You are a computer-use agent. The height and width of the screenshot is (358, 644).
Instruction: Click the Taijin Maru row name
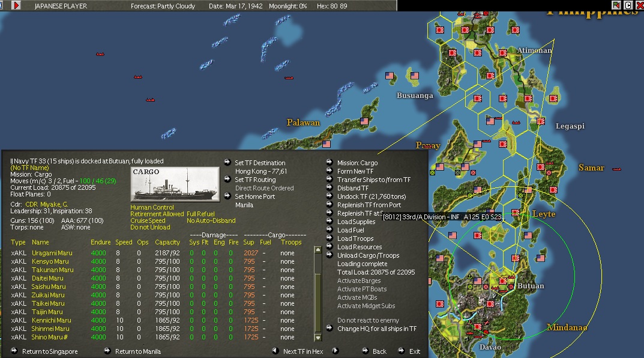(47, 312)
